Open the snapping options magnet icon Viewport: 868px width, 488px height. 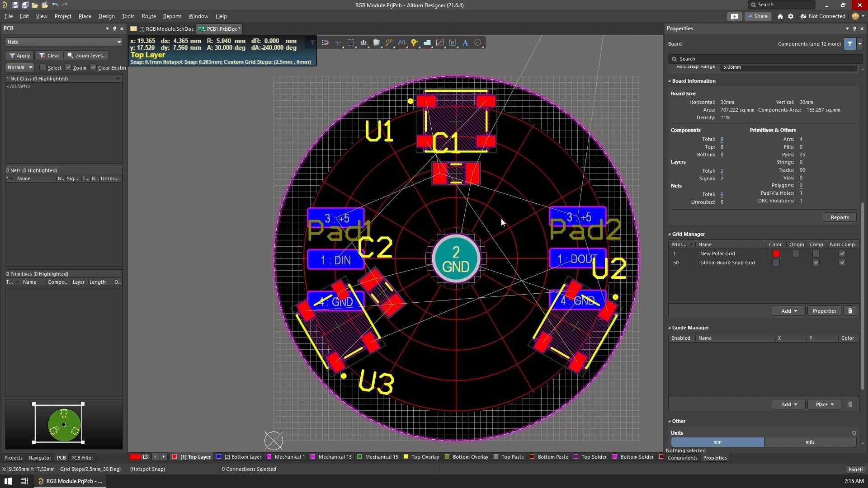tap(325, 42)
